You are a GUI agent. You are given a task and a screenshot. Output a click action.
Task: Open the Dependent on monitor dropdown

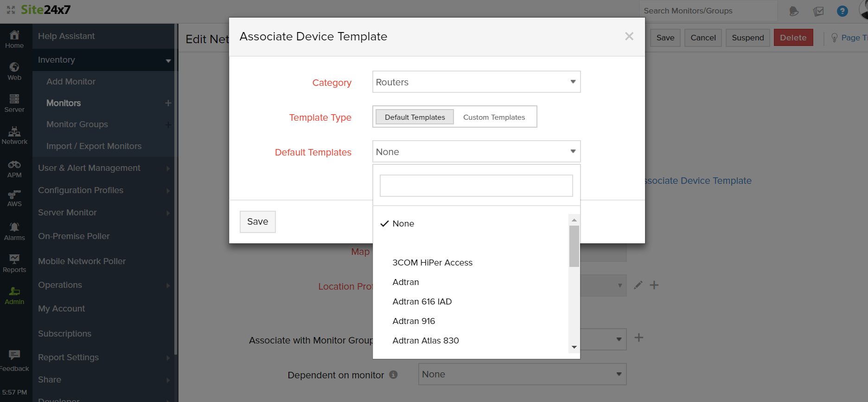523,374
